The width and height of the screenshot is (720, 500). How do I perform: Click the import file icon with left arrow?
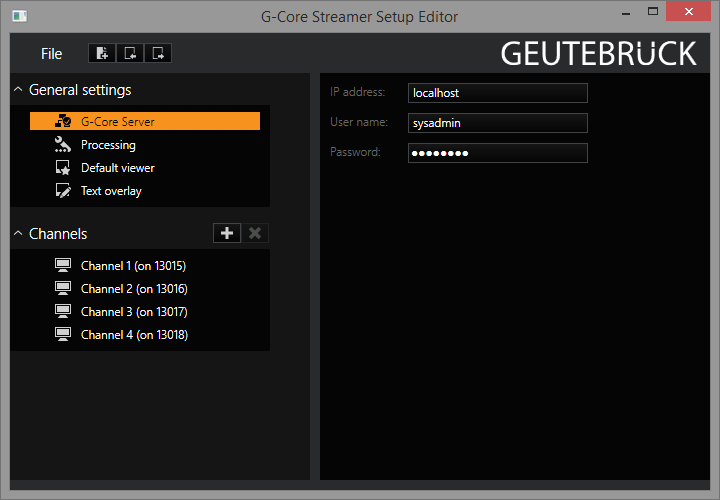coord(130,53)
